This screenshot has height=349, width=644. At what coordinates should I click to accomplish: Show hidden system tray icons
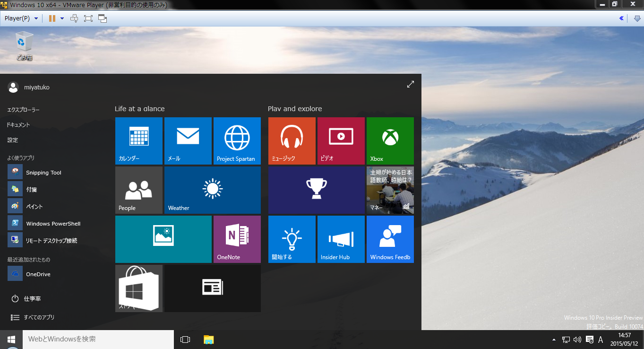point(554,340)
